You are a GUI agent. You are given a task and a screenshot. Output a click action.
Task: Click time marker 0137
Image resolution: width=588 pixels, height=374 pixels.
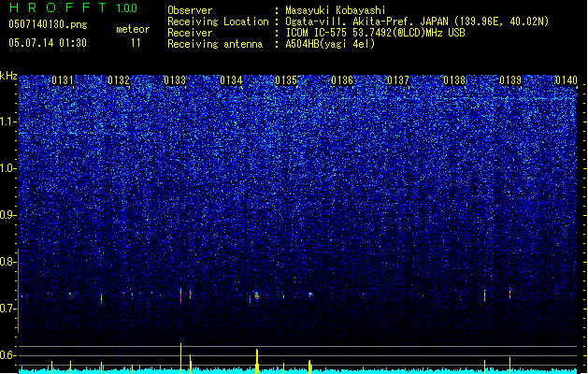[x=398, y=80]
